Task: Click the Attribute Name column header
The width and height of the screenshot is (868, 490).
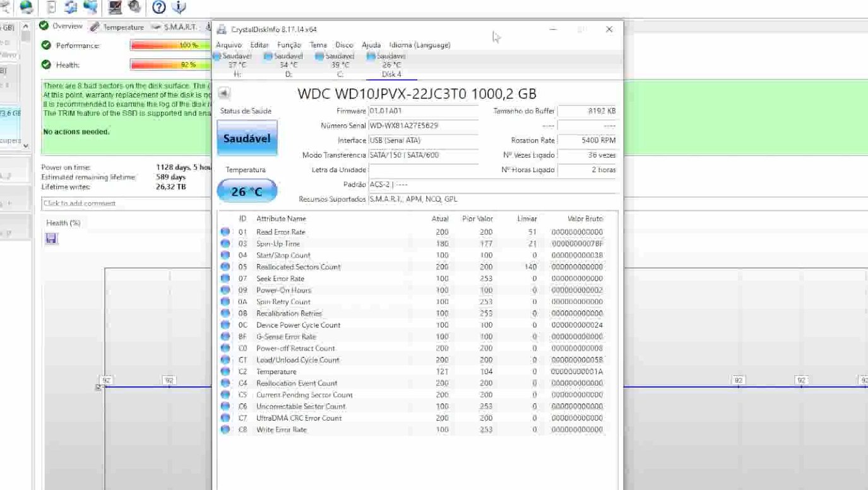Action: (x=281, y=219)
